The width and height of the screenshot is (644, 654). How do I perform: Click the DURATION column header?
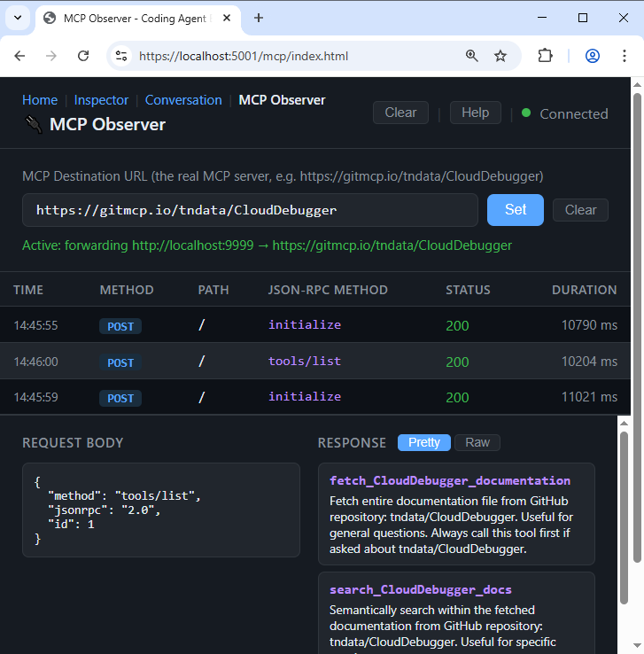click(x=585, y=290)
